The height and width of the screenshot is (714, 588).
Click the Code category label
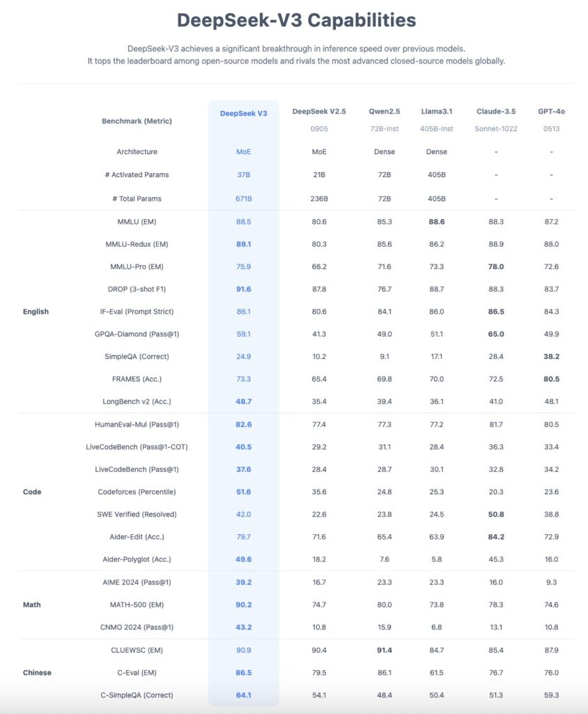(32, 492)
